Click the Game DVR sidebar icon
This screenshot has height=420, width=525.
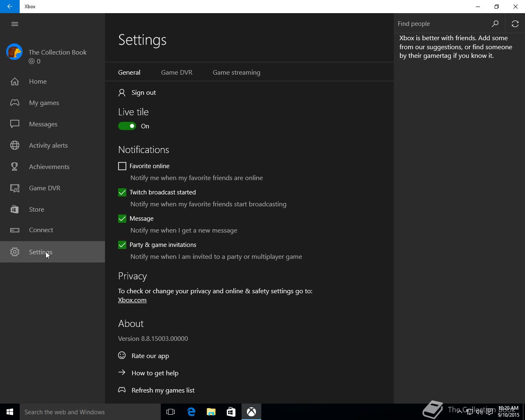click(x=15, y=188)
